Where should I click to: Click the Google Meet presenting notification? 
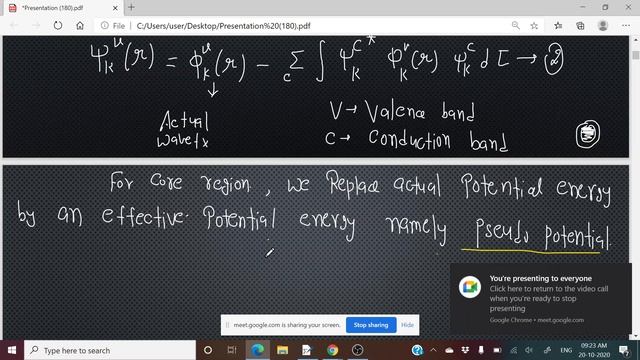tap(541, 299)
